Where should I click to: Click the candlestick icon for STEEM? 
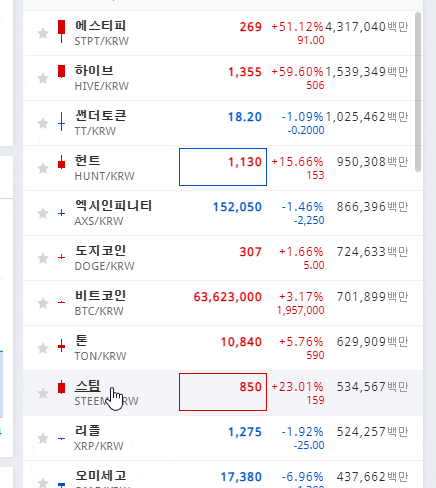coord(61,387)
